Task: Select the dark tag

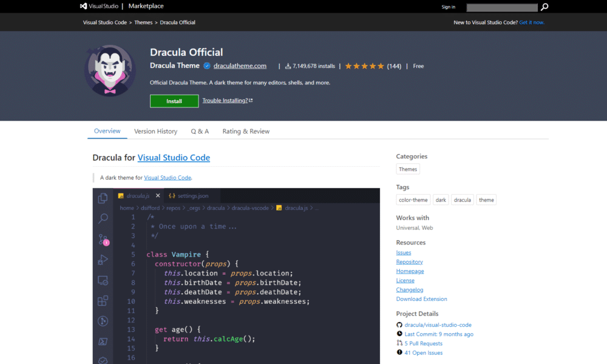Action: (x=441, y=200)
